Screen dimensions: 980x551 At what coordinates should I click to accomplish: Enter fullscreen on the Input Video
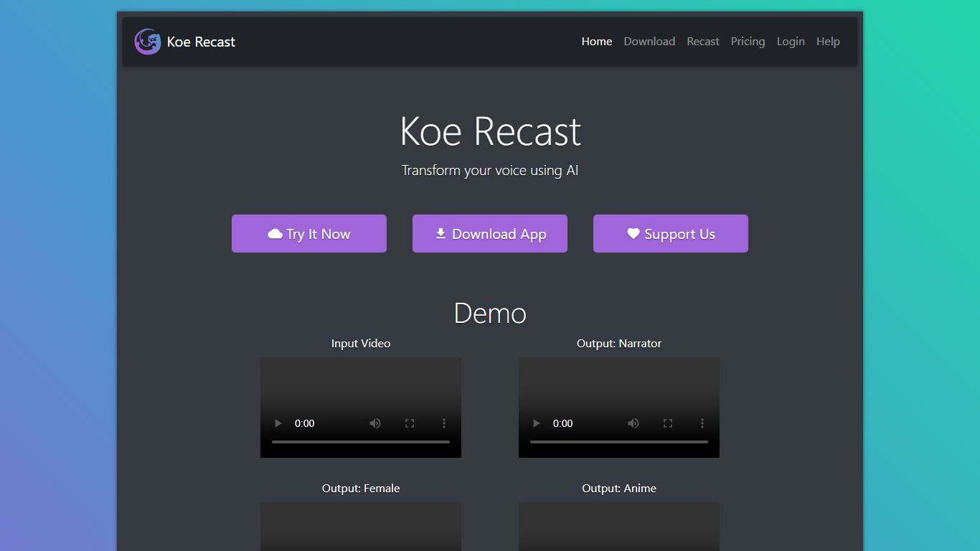[x=410, y=423]
